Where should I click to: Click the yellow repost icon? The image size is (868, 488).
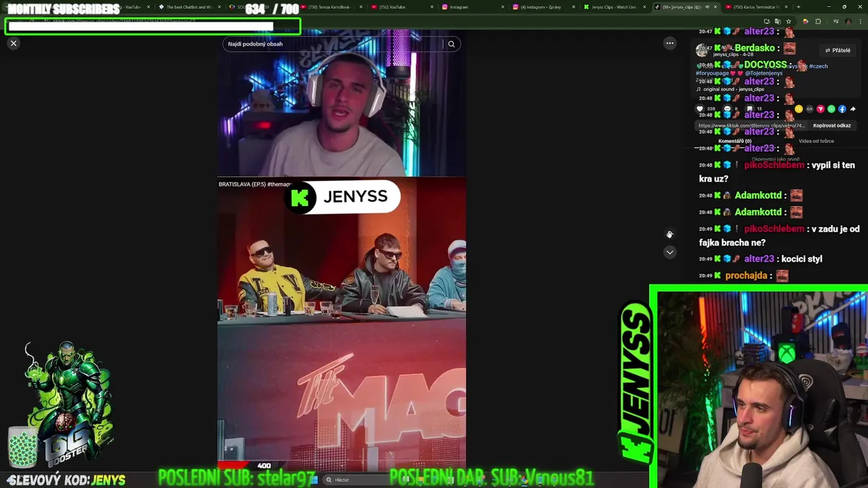pyautogui.click(x=799, y=109)
